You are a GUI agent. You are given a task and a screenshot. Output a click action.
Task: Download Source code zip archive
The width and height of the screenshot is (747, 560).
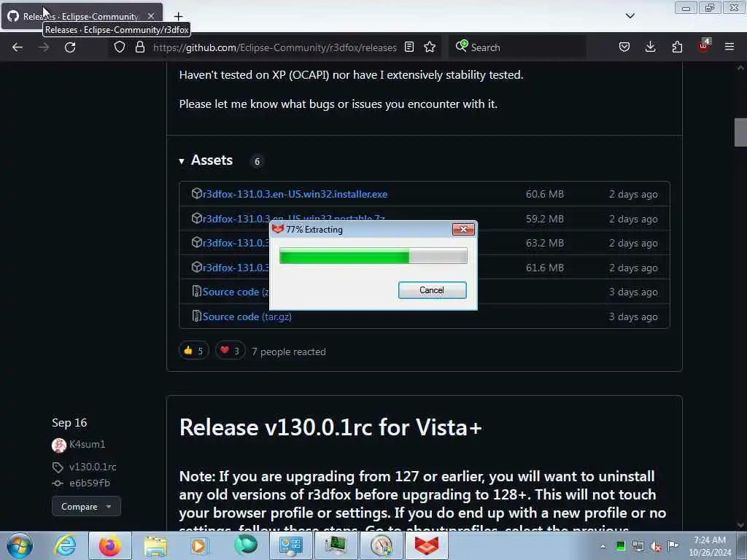coord(236,292)
